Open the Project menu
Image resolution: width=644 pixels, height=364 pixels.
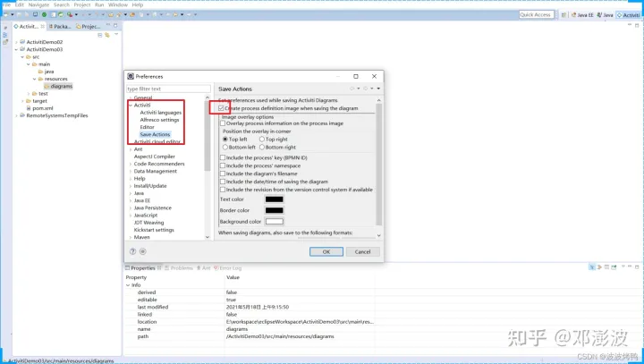pyautogui.click(x=82, y=5)
